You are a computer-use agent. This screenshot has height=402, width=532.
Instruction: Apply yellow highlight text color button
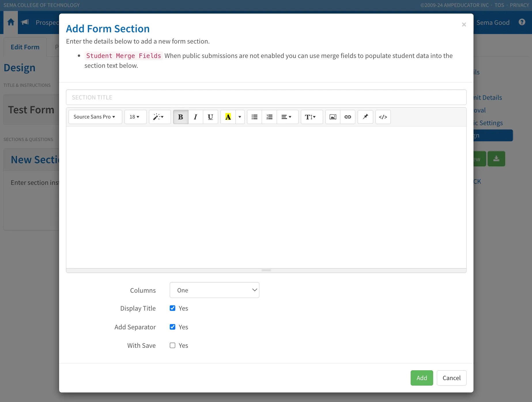pos(228,117)
